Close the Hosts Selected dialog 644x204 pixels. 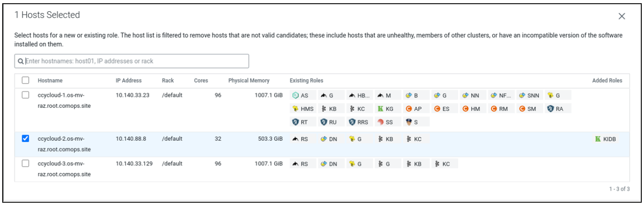621,16
